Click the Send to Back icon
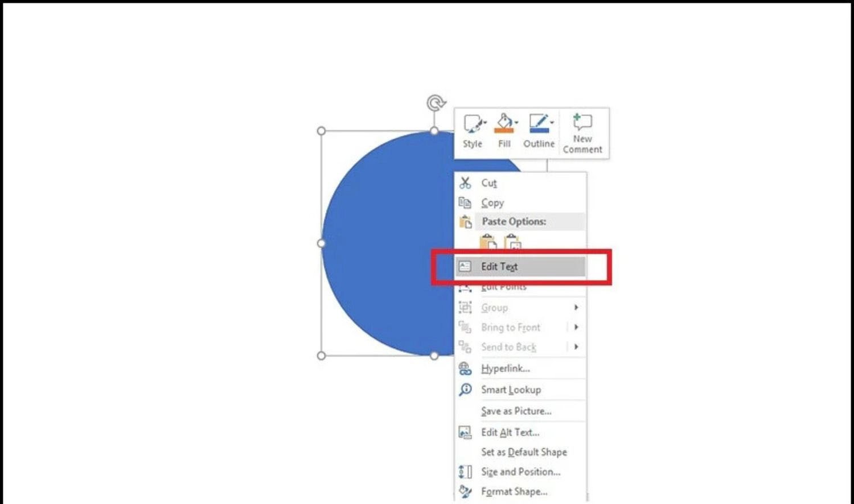The image size is (854, 504). (465, 346)
